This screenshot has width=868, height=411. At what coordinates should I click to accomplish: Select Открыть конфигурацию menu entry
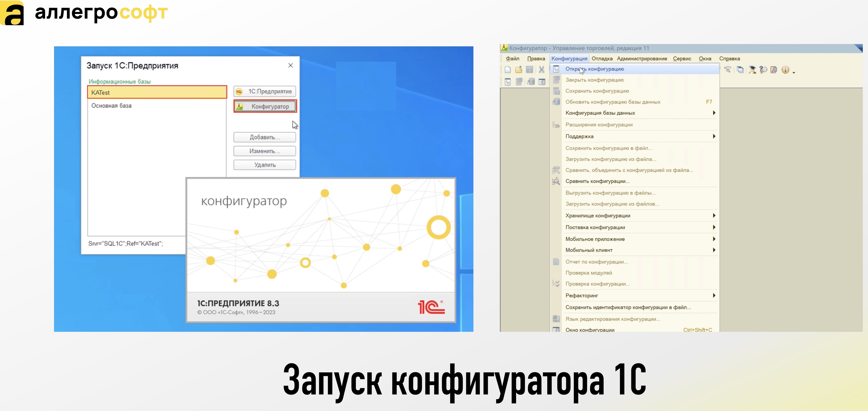point(635,69)
